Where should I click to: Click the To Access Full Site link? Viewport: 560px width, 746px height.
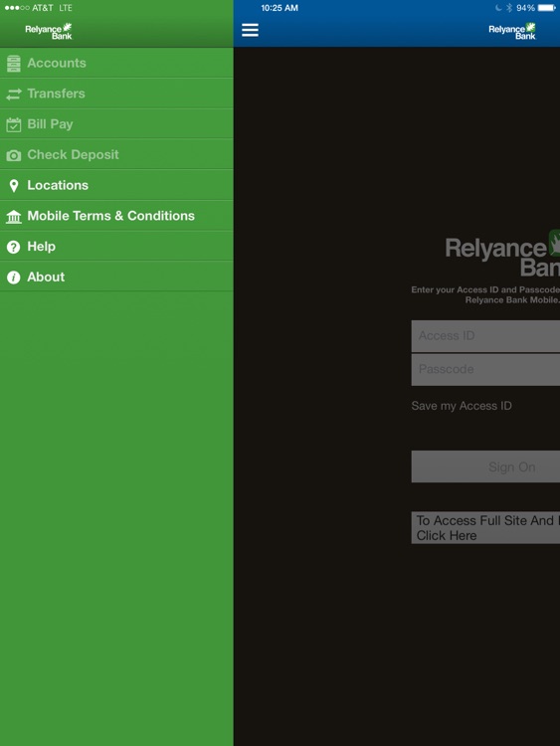[x=485, y=527]
